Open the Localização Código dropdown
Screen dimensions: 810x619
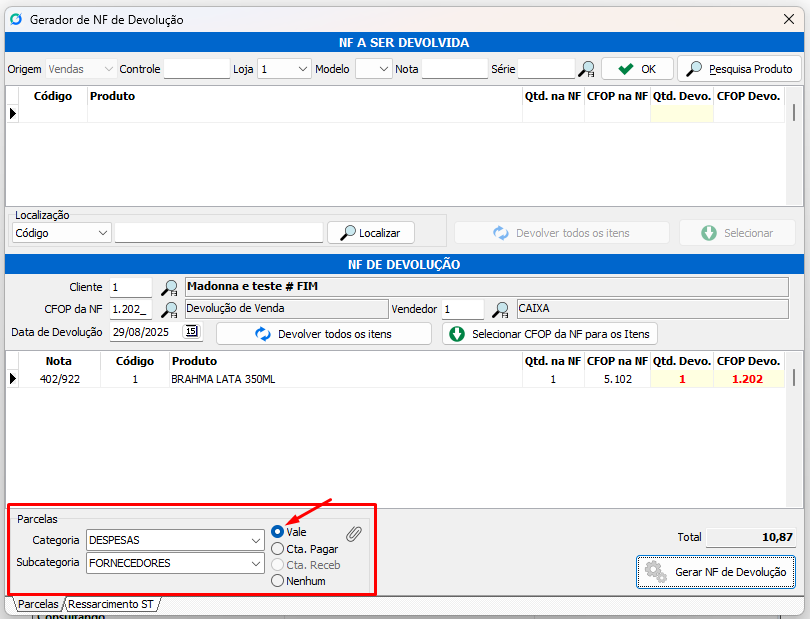(x=103, y=233)
